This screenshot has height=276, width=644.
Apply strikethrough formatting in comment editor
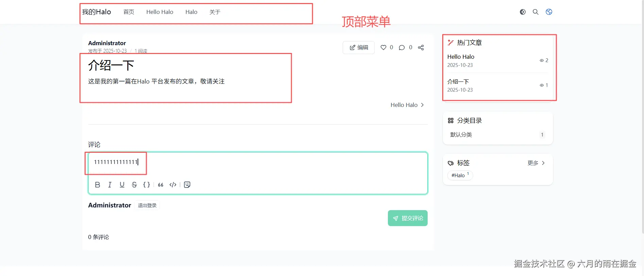tap(134, 185)
